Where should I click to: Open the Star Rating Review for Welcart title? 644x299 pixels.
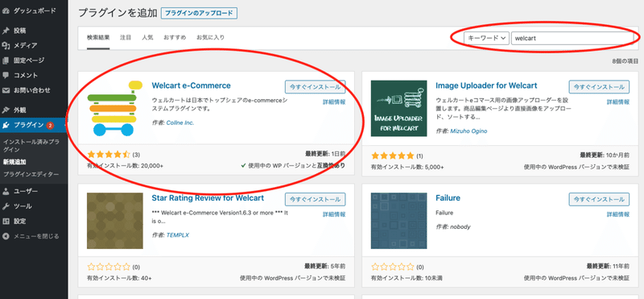coord(208,197)
